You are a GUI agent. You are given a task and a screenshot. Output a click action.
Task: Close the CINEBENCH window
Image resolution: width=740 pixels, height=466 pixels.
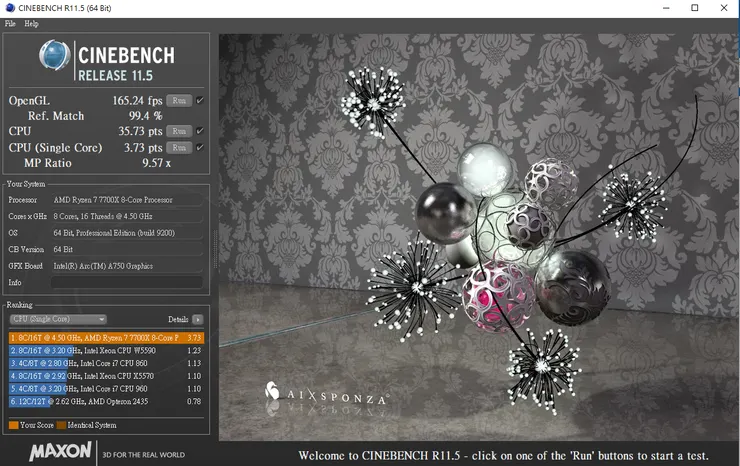[724, 8]
